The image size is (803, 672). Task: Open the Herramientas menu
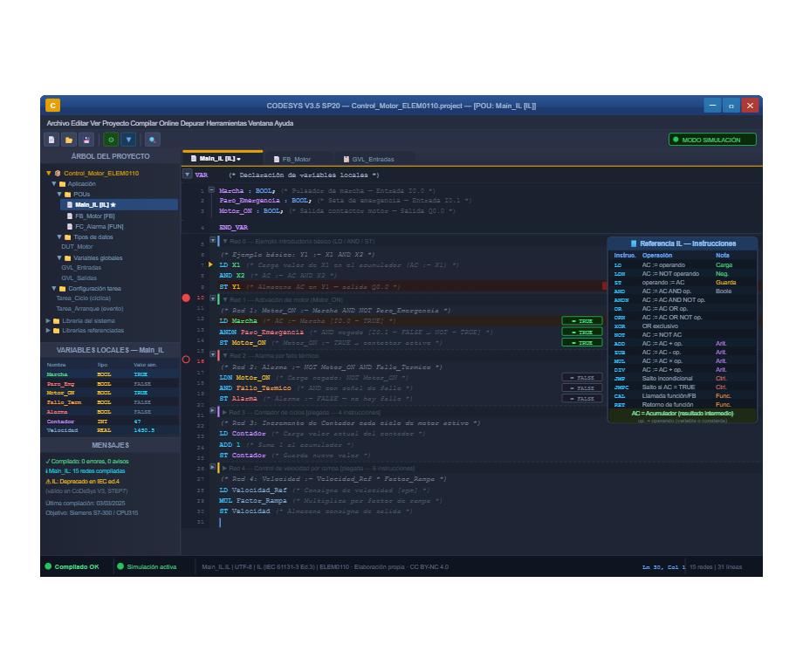coord(226,123)
